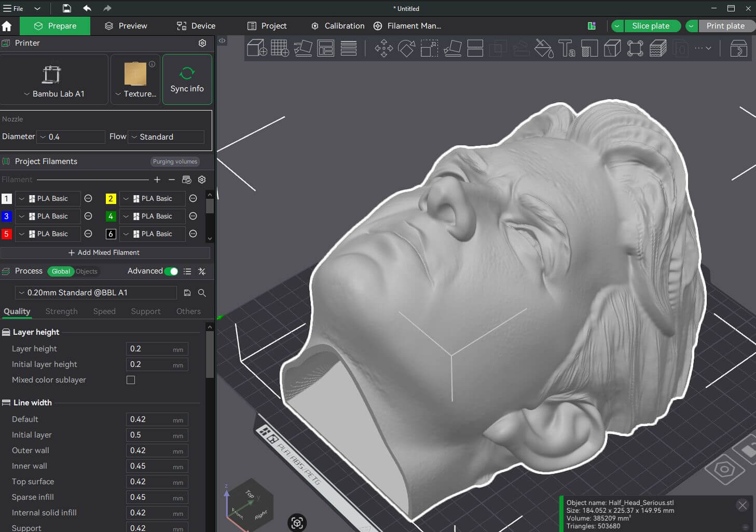Open the Color painting bucket tool
756x532 pixels.
(544, 48)
